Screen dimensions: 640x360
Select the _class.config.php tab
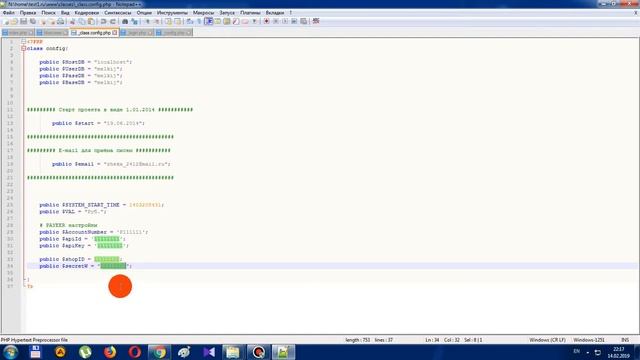click(94, 32)
